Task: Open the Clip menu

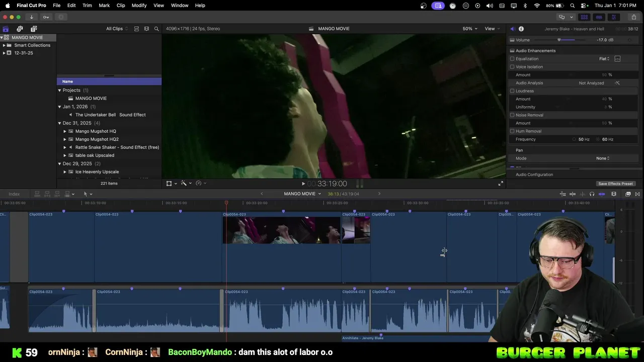Action: (x=121, y=6)
